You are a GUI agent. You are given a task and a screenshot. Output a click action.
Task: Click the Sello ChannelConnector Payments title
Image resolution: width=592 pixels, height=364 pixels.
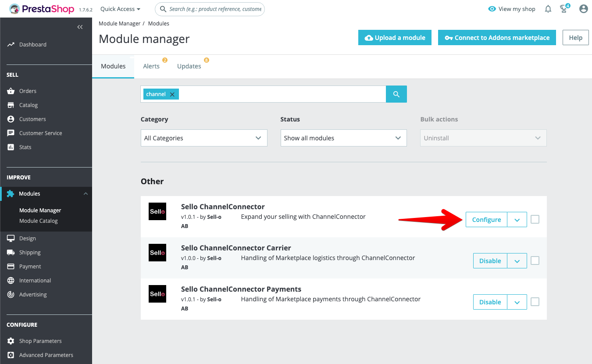[x=241, y=289]
